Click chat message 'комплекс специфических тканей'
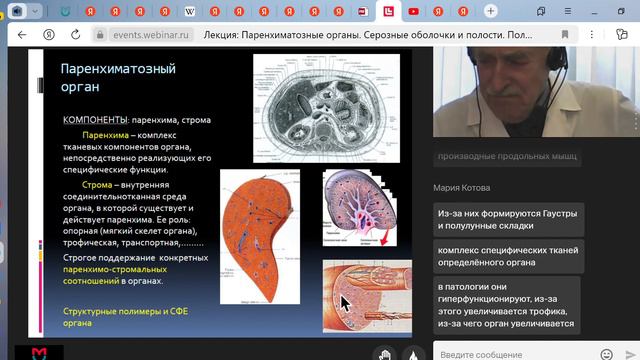This screenshot has height=360, width=640. tap(509, 256)
